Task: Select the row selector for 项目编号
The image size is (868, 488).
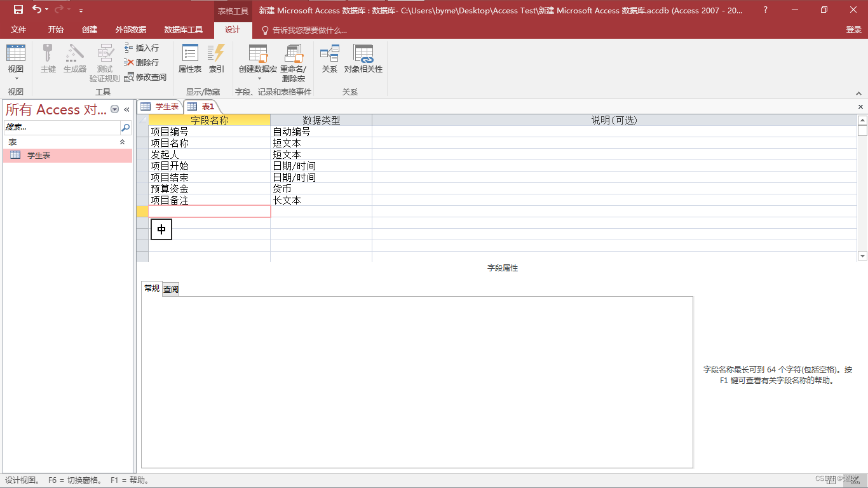Action: [143, 132]
